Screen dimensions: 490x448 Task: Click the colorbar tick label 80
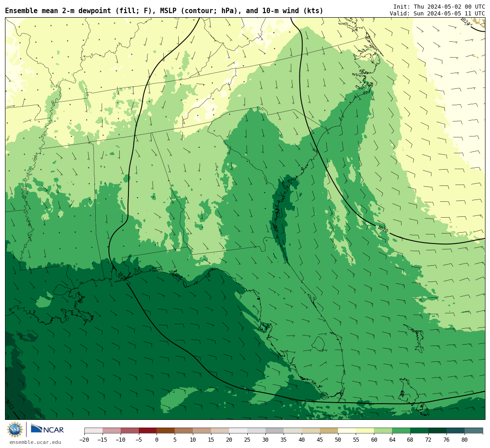pyautogui.click(x=465, y=439)
